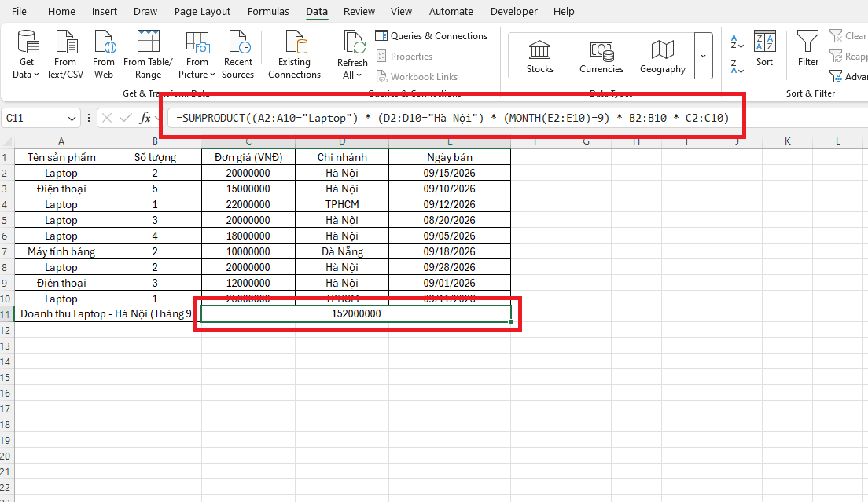
Task: Open the Sort dialog
Action: click(x=764, y=49)
